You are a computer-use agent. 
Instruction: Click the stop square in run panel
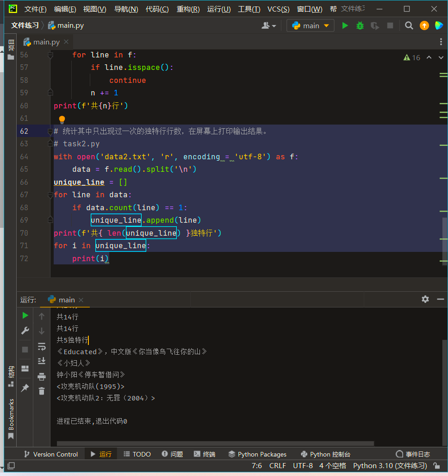coord(25,350)
